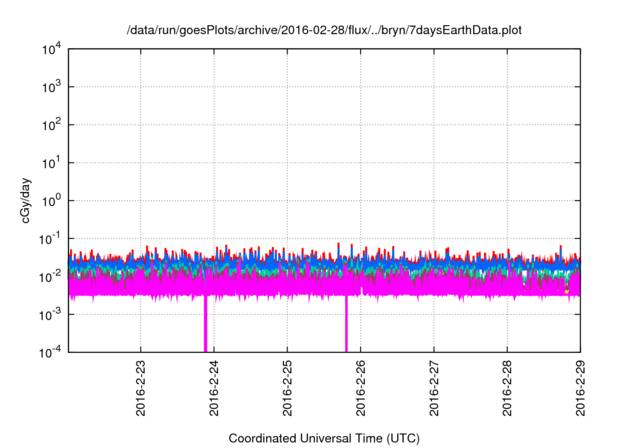Select the 2016-2-24 date tick label
The image size is (640, 448).
tap(214, 388)
